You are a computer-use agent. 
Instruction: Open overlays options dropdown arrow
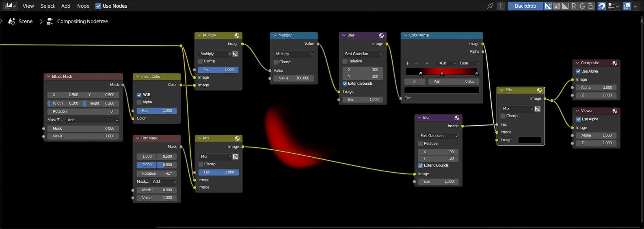635,6
